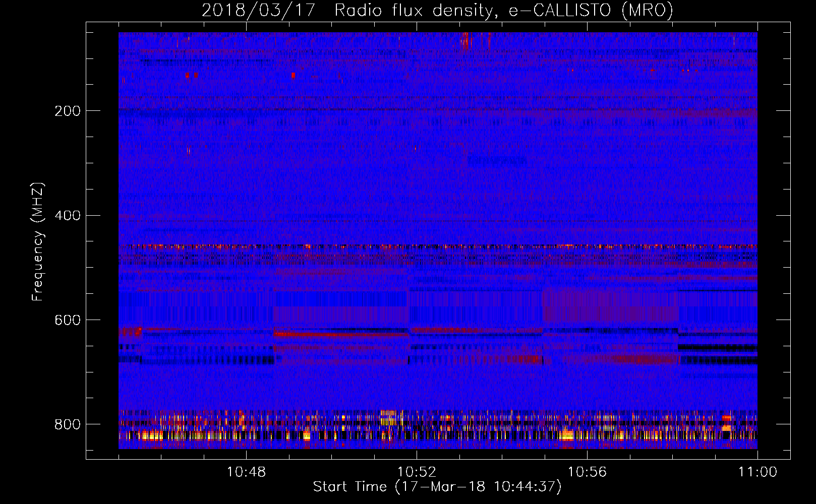Viewport: 816px width, 504px height.
Task: Click the 10:48 time tick label
Action: pos(246,472)
